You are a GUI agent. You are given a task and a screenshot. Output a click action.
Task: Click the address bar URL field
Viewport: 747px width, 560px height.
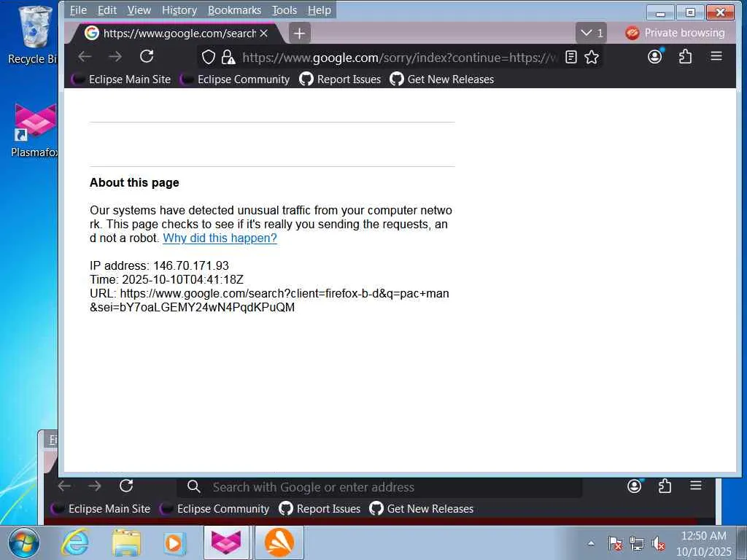pyautogui.click(x=399, y=58)
